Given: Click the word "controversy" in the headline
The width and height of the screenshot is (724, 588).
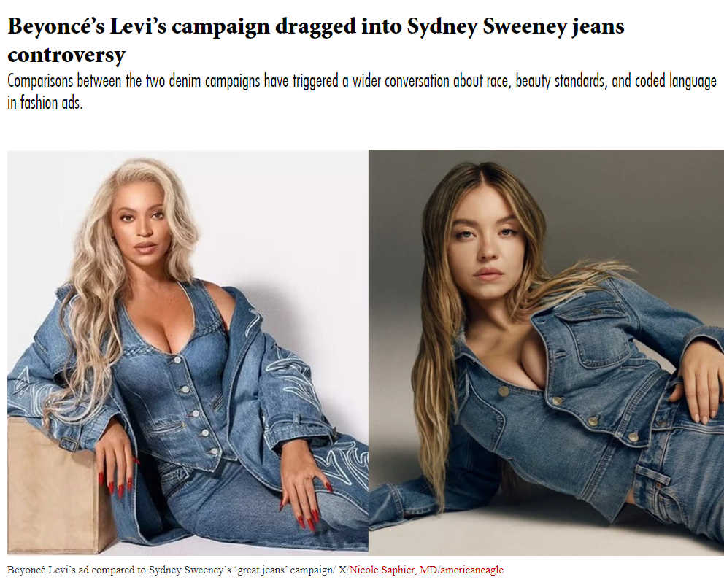Looking at the screenshot, I should [66, 55].
